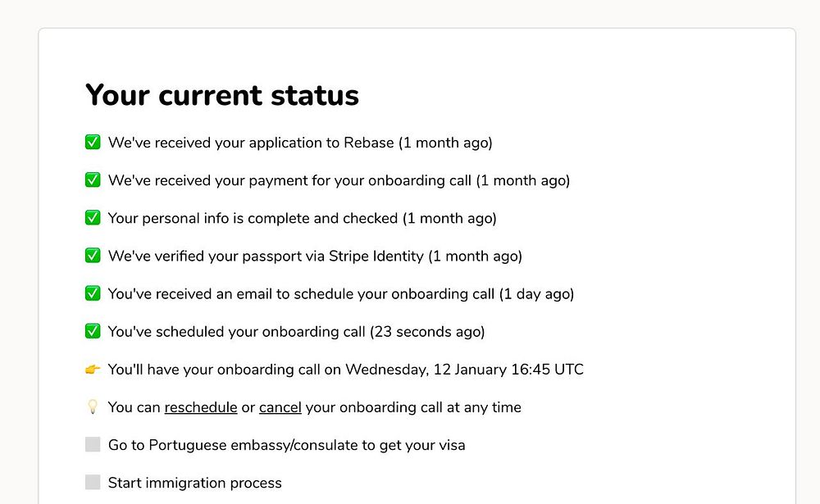The image size is (820, 504).
Task: Click the 'Start immigration process' text
Action: (x=194, y=483)
